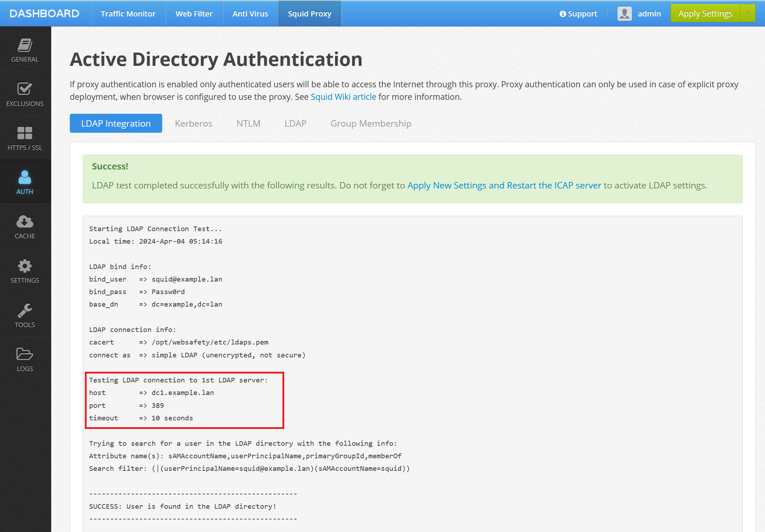This screenshot has height=532, width=765.
Task: Switch to the LDAP tab
Action: 295,123
